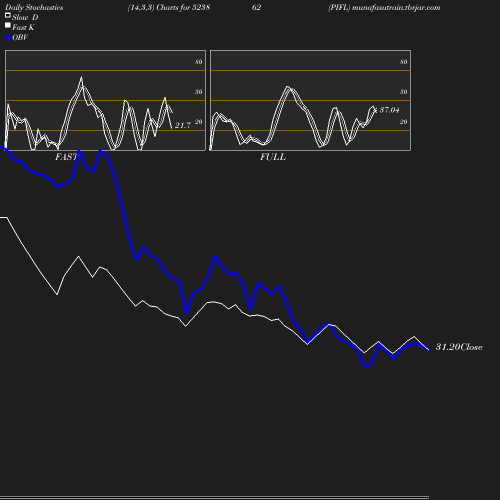Click the '50' axis label in FAST chart
The image size is (500, 500).
[199, 92]
